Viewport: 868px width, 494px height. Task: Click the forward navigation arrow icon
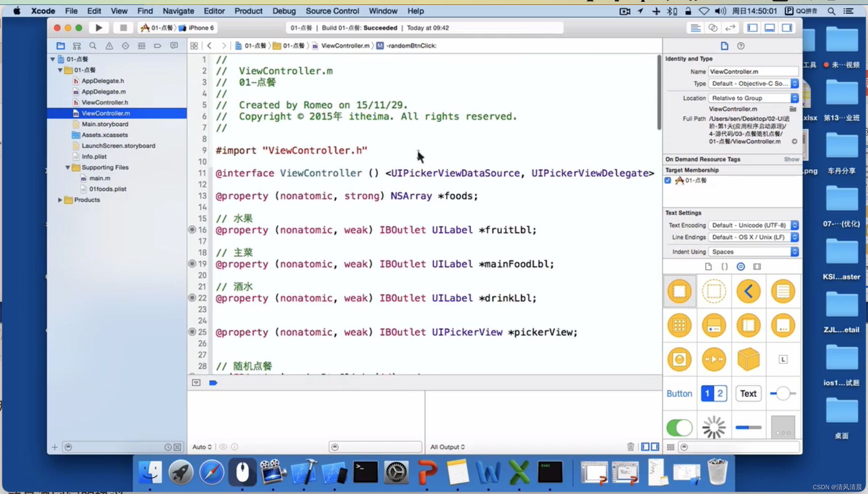[223, 45]
